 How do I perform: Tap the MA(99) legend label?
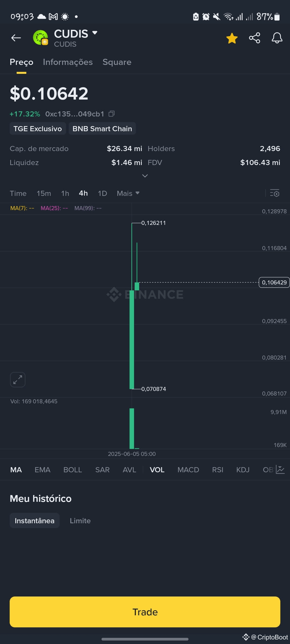[x=88, y=208]
